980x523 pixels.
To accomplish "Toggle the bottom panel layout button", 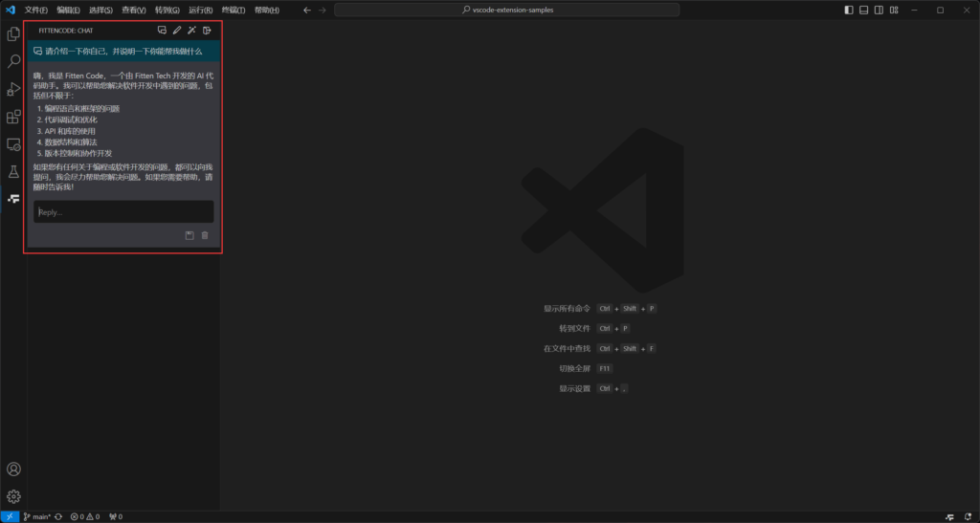I will (x=864, y=10).
